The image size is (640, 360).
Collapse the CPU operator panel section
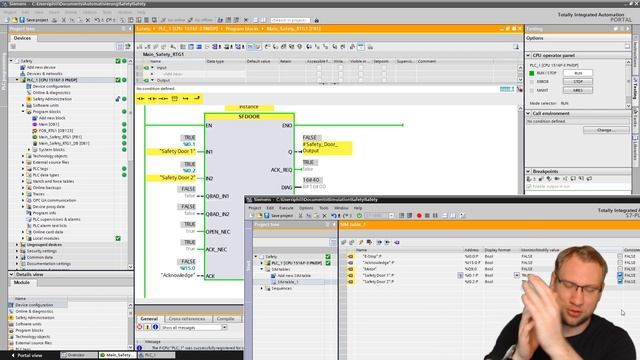coord(528,55)
